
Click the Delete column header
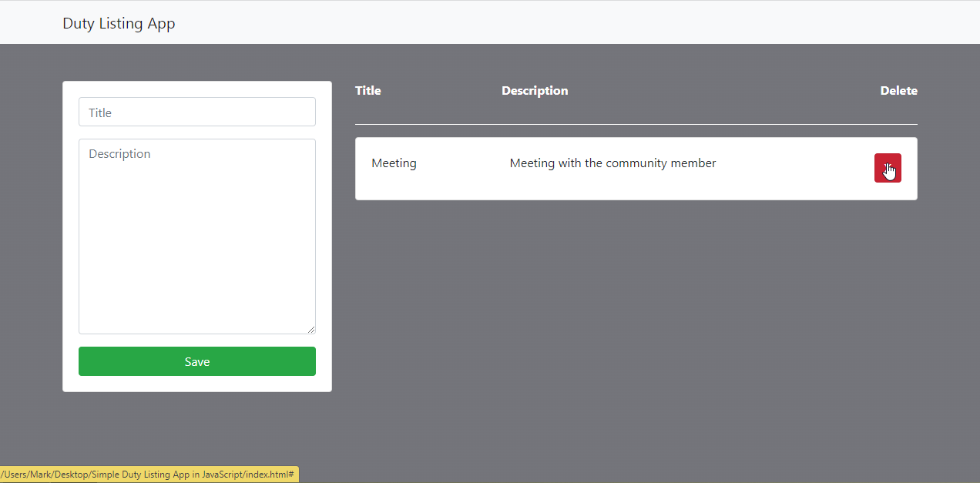[899, 91]
